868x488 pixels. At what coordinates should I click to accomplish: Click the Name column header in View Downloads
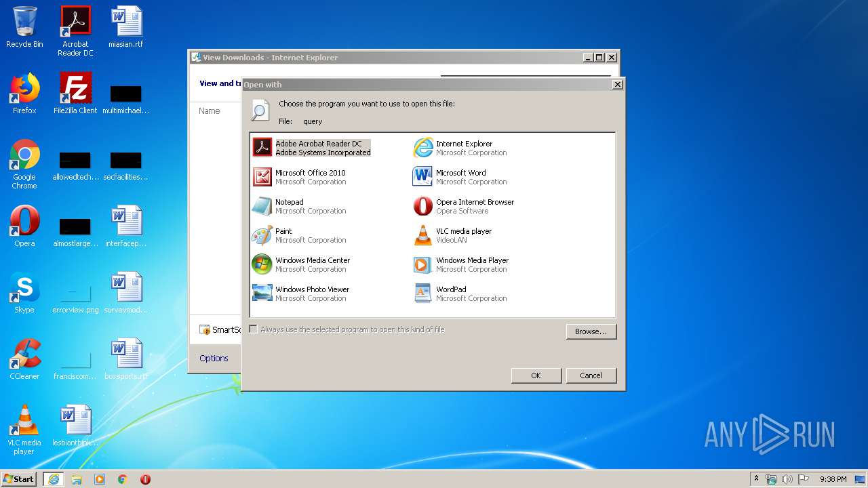210,110
